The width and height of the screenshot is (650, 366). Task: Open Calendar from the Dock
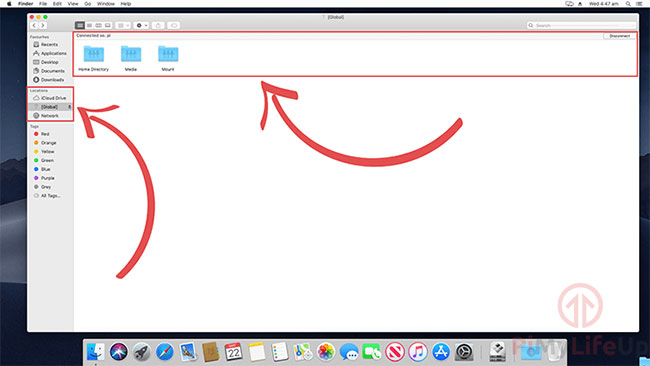(233, 352)
